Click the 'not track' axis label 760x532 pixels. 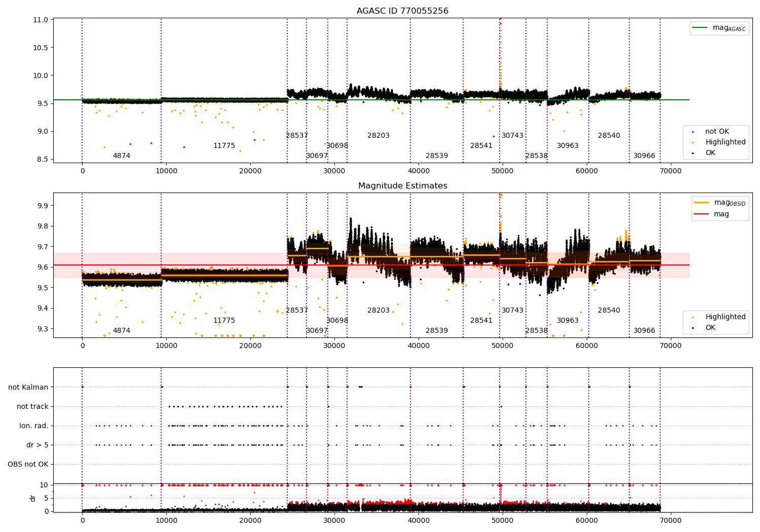[x=32, y=407]
